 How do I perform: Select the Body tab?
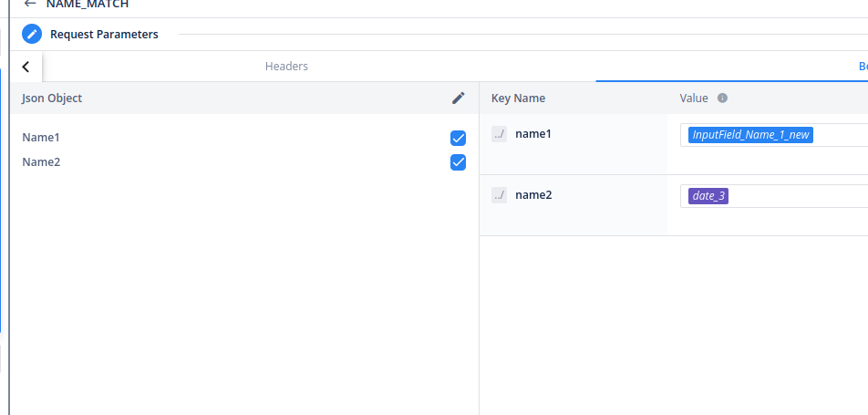pos(862,67)
